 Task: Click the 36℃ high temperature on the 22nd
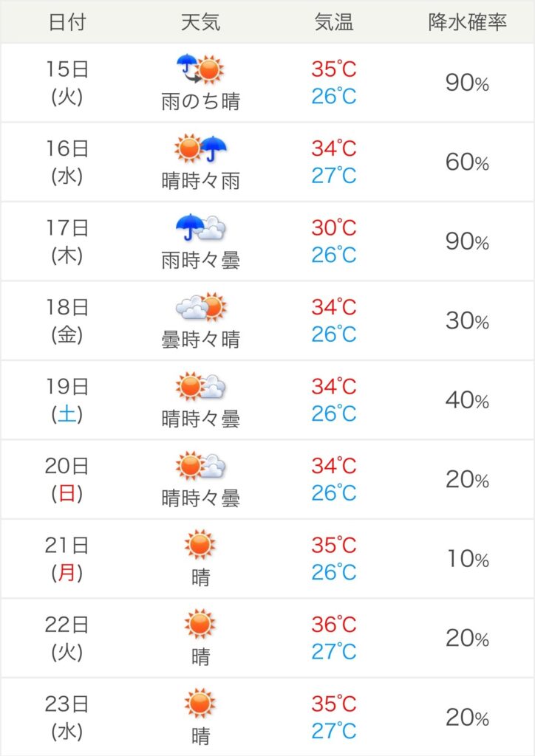pyautogui.click(x=334, y=625)
